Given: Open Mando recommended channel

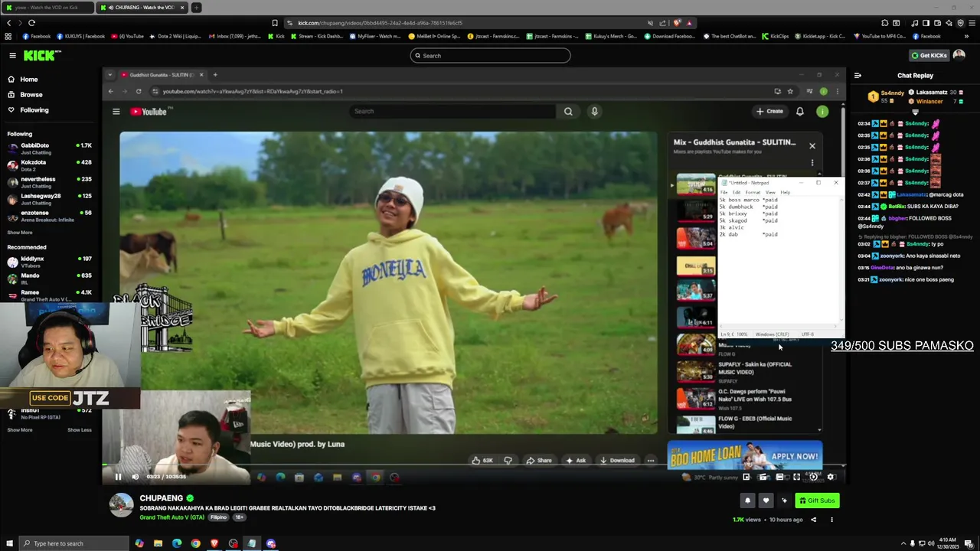Looking at the screenshot, I should [x=49, y=278].
